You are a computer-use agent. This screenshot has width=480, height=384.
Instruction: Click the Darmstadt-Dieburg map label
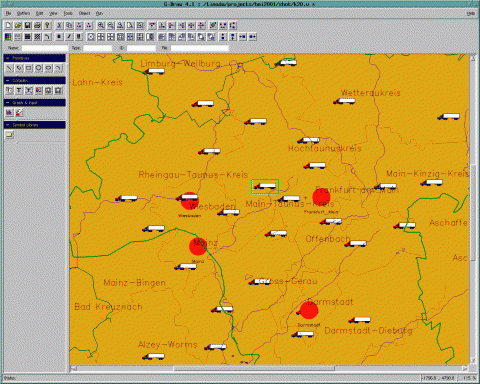coord(368,331)
